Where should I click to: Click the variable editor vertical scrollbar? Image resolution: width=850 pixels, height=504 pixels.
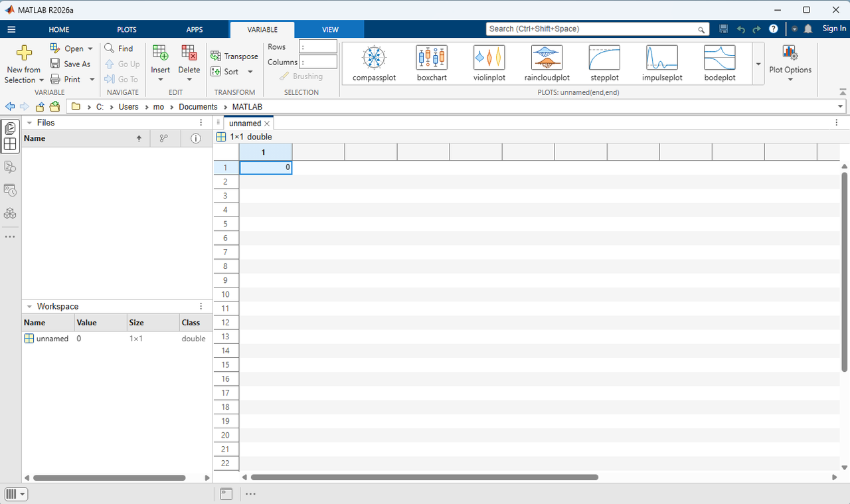(x=844, y=272)
